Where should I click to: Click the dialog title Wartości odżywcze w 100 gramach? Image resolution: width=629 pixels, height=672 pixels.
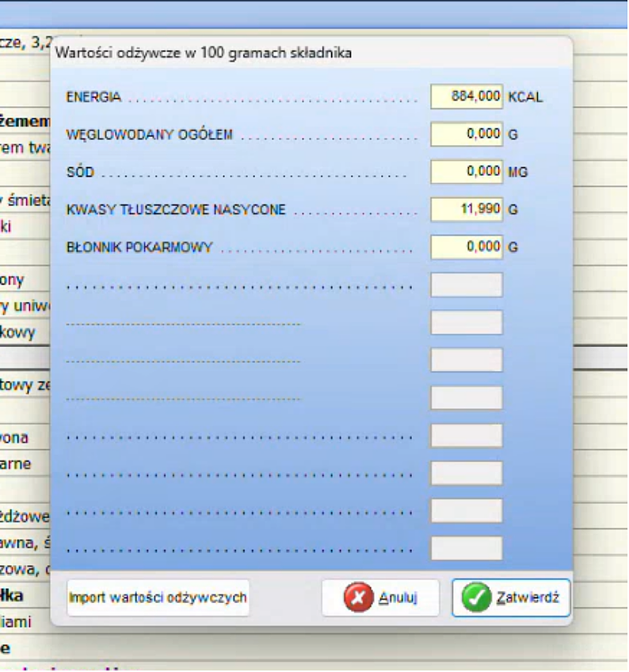coord(204,54)
